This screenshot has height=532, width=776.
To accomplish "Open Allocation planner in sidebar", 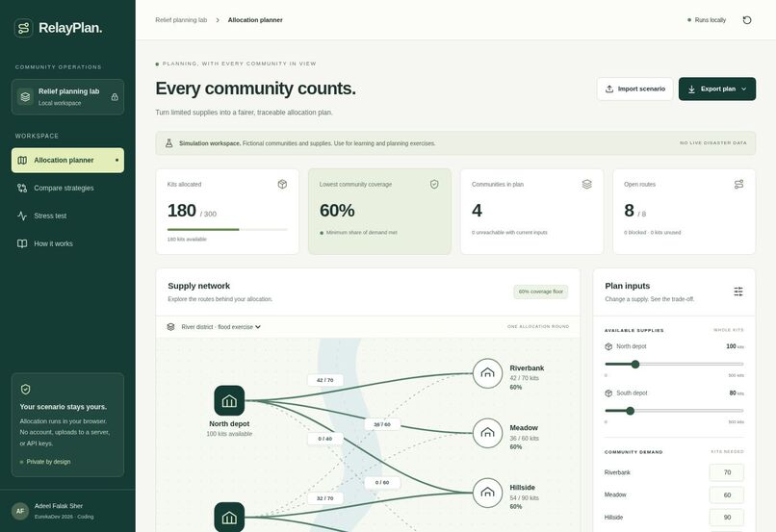I will [67, 161].
